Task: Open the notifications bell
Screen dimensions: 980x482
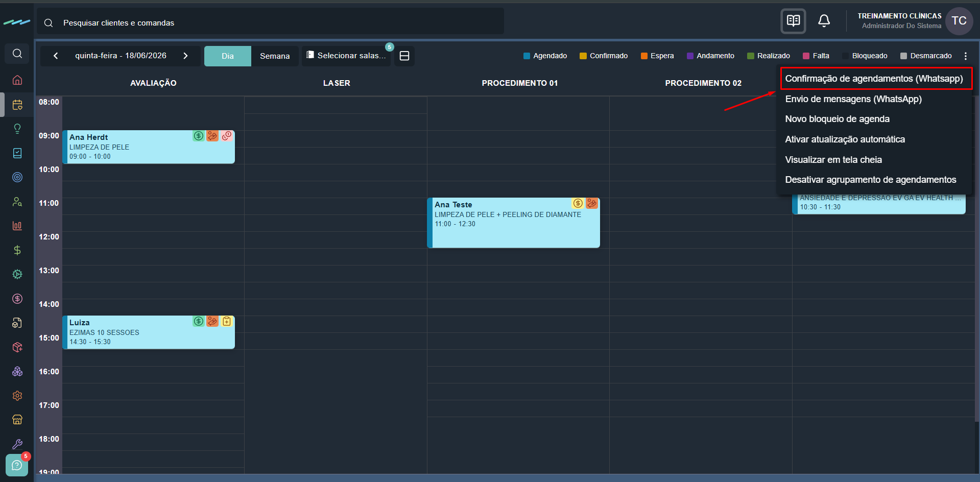Action: 824,21
